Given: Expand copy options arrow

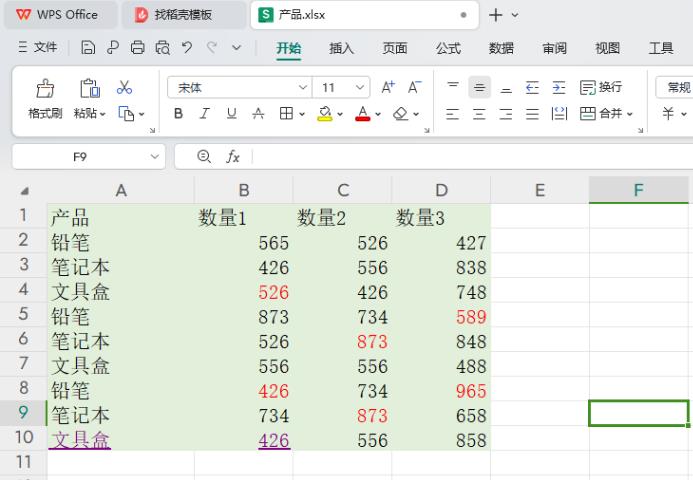Looking at the screenshot, I should pyautogui.click(x=141, y=114).
